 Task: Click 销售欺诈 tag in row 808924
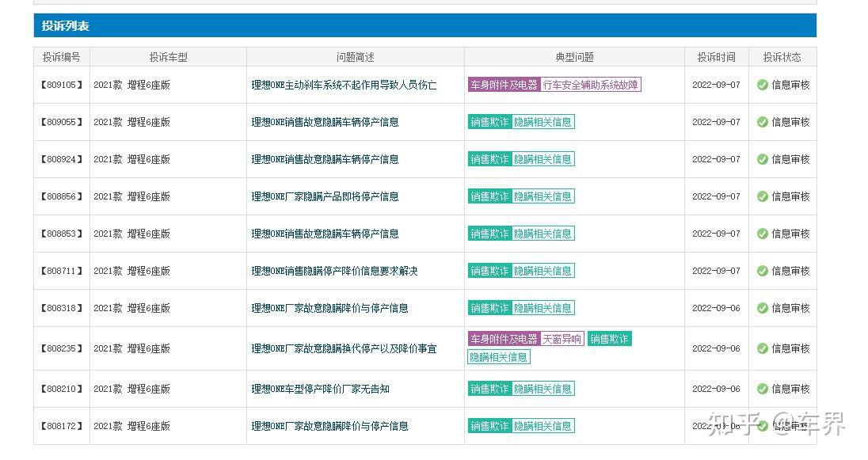point(490,159)
